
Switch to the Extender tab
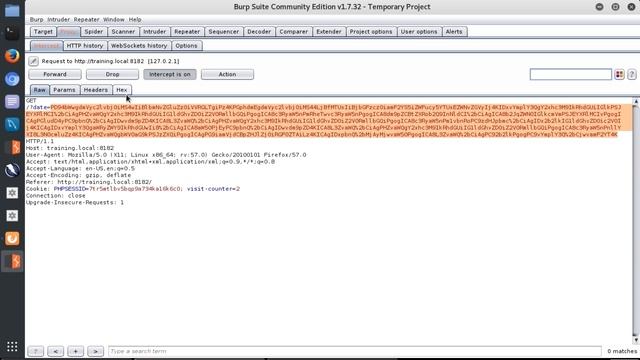[329, 32]
